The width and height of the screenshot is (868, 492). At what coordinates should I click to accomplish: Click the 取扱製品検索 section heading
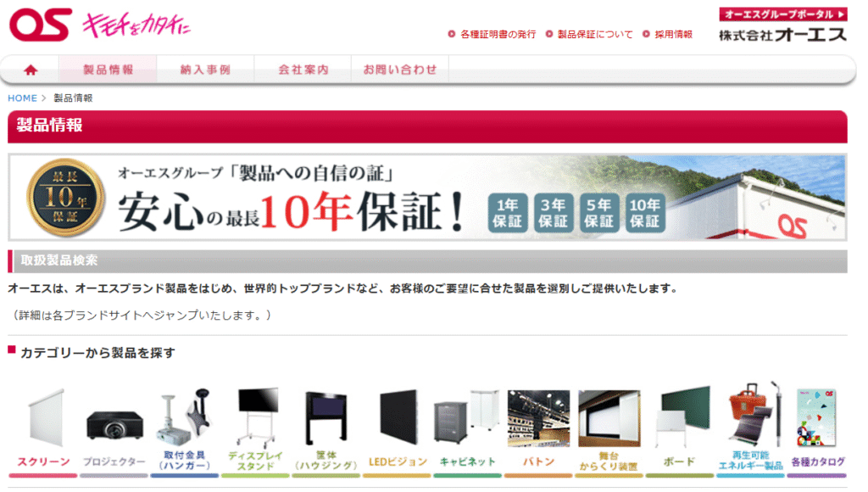tap(58, 260)
